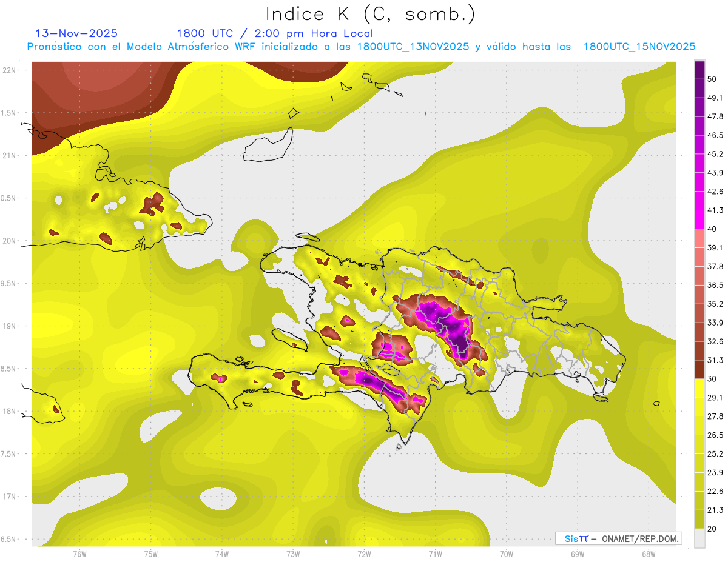The image size is (728, 562).
Task: Click the "19N" latitude label
Action: point(9,326)
